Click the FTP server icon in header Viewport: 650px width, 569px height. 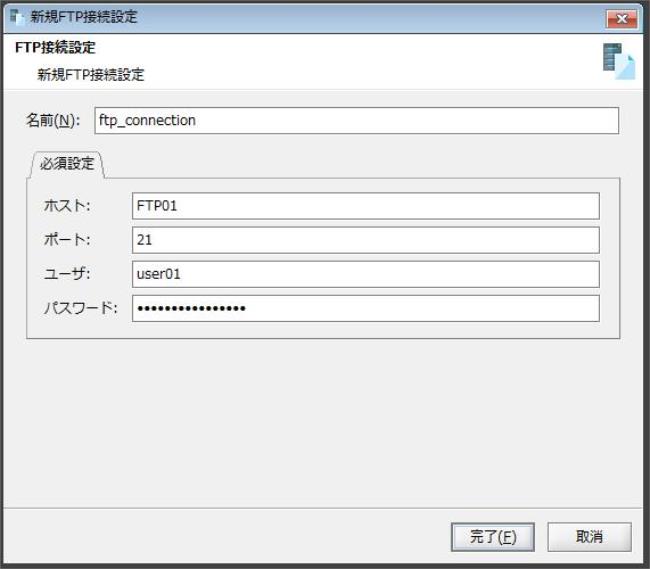[618, 61]
